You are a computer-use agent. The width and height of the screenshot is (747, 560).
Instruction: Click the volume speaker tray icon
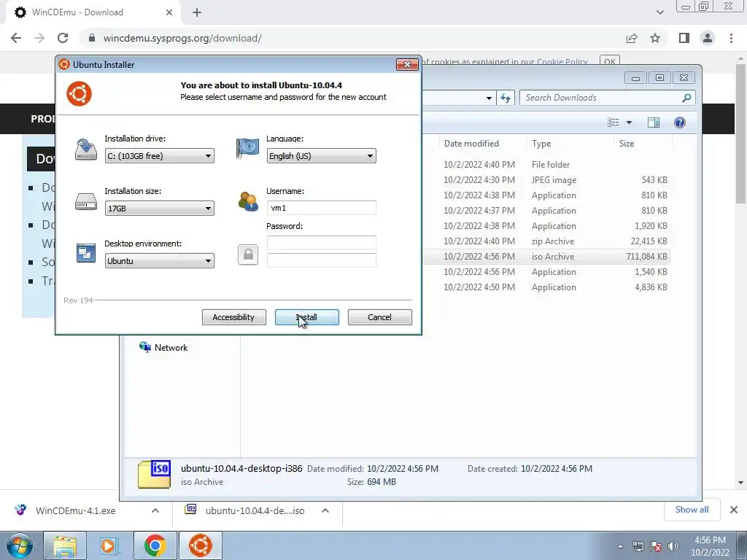[x=673, y=547]
